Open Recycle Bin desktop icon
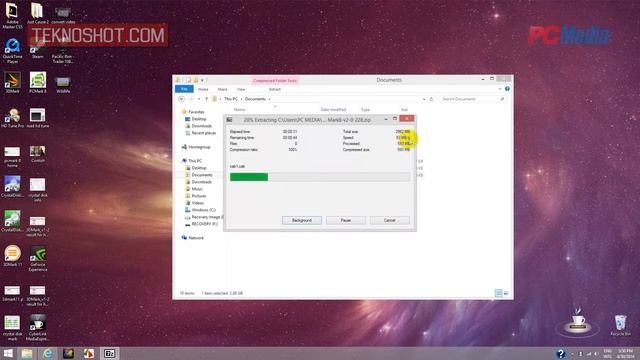The image size is (640, 360). [620, 325]
